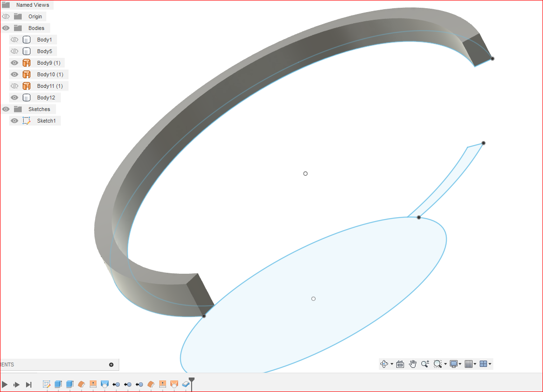Viewport: 543px width, 392px height.
Task: Play the timeline from the beginning
Action: 6,385
